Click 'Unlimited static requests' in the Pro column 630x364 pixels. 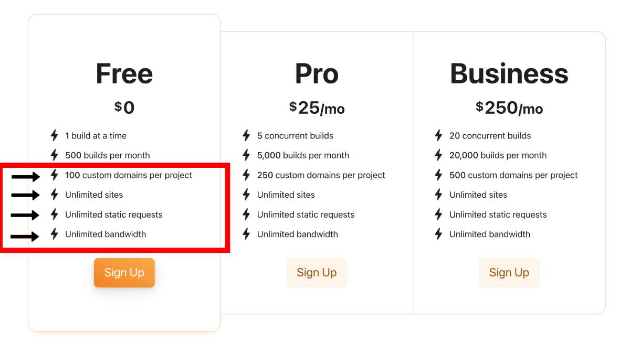306,215
